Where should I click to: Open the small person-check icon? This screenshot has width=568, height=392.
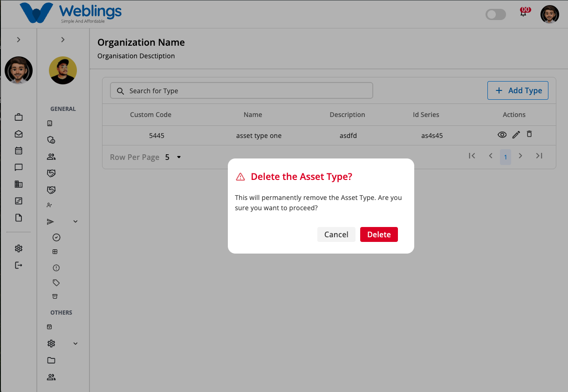click(50, 205)
